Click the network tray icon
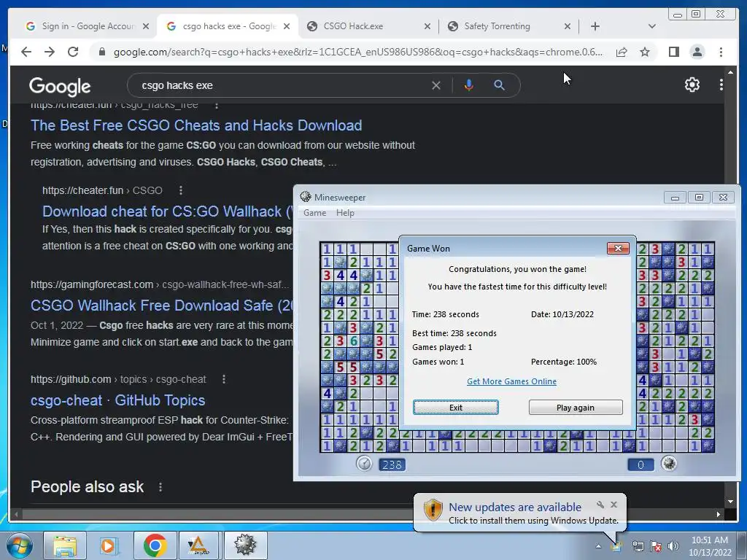 [638, 546]
